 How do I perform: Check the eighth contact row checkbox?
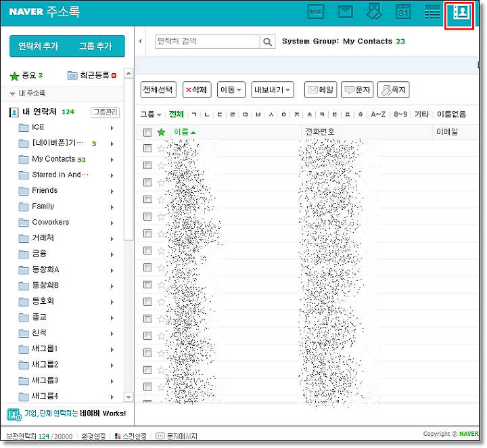click(147, 268)
